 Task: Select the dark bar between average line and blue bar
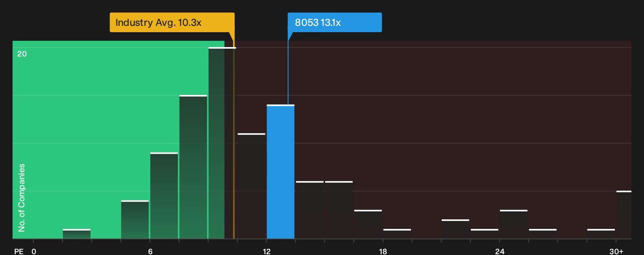[x=251, y=186]
